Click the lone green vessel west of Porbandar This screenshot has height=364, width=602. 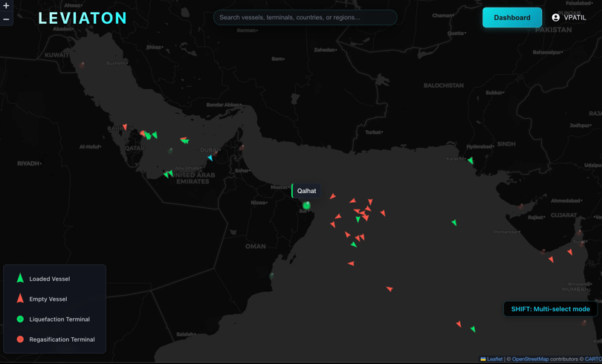[x=454, y=222]
